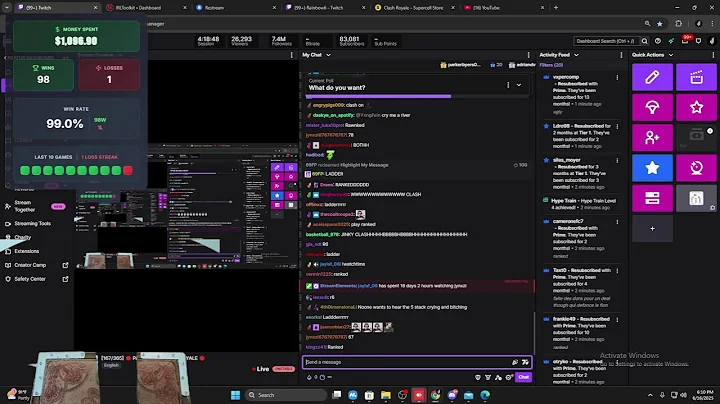720x404 pixels.
Task: Open the My Chat panel dropdown
Action: (328, 55)
